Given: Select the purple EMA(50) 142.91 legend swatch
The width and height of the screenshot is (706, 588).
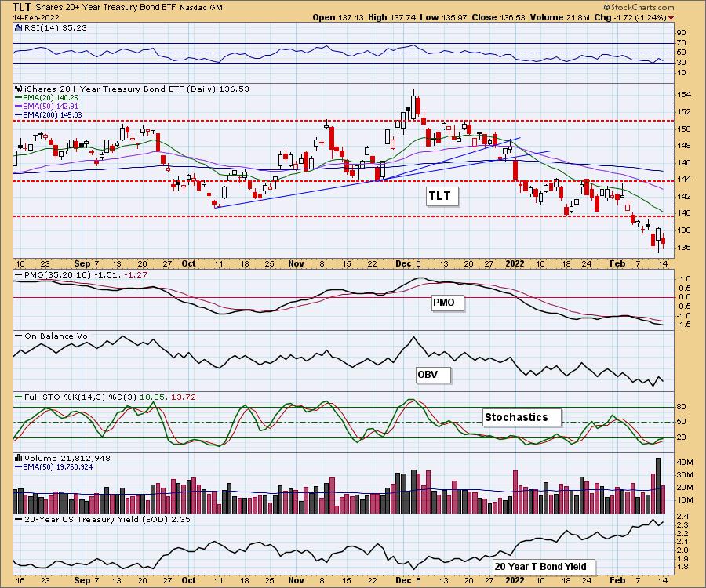Looking at the screenshot, I should tap(19, 107).
